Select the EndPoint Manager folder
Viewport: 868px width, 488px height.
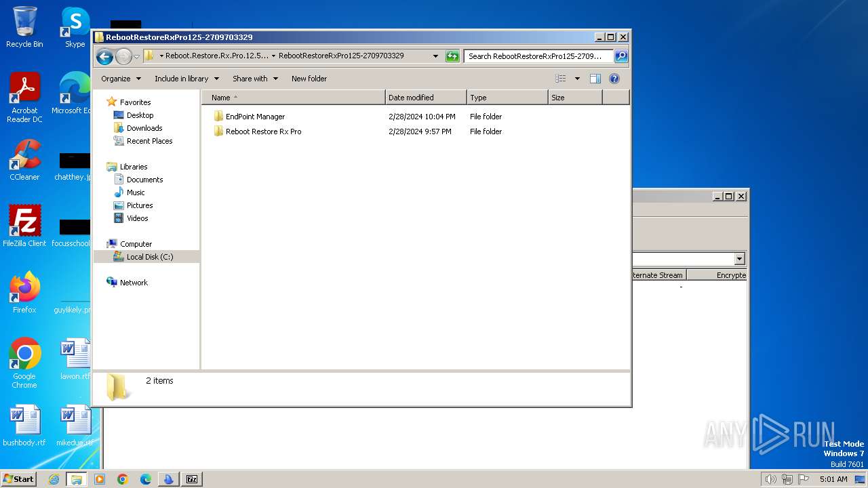pyautogui.click(x=255, y=117)
